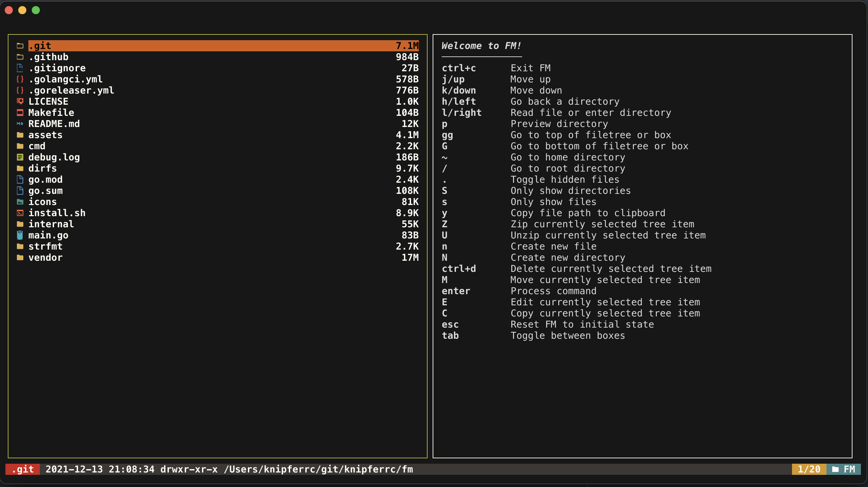Select the vendor folder entry

point(46,258)
